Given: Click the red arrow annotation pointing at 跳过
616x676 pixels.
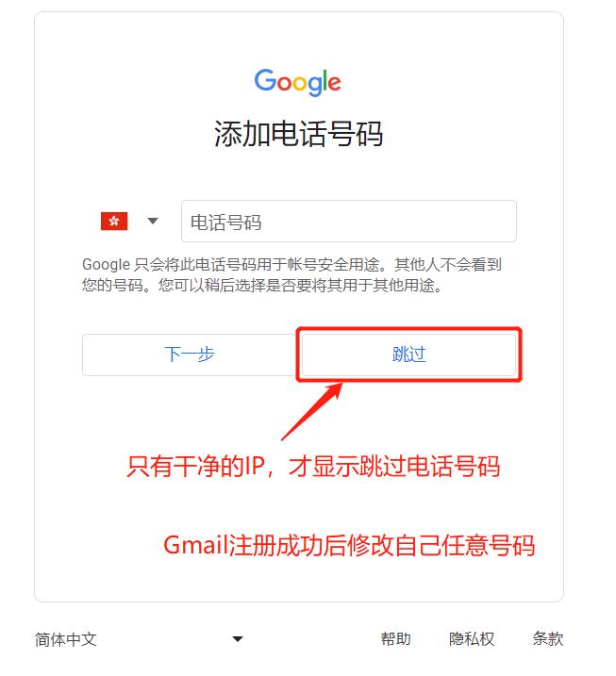Looking at the screenshot, I should 312,411.
